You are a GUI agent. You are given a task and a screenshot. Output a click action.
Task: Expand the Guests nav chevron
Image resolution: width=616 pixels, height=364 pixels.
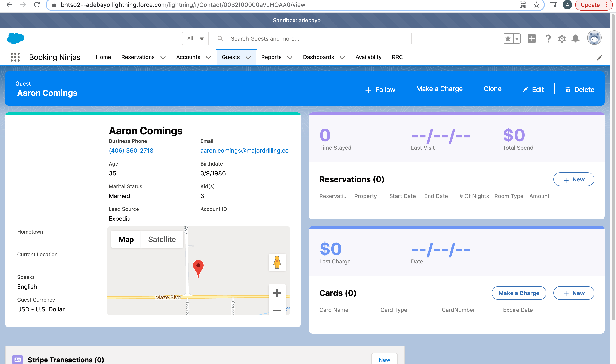click(x=248, y=58)
